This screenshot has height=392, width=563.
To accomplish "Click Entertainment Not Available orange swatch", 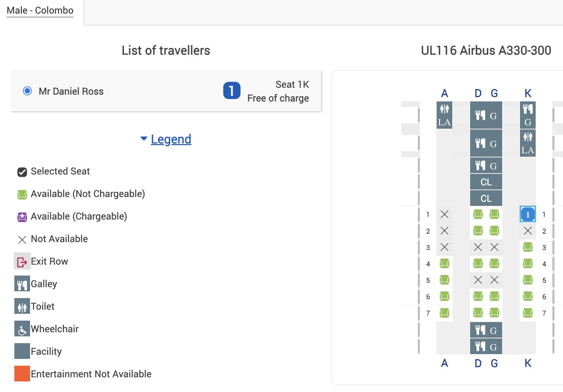I will click(22, 374).
